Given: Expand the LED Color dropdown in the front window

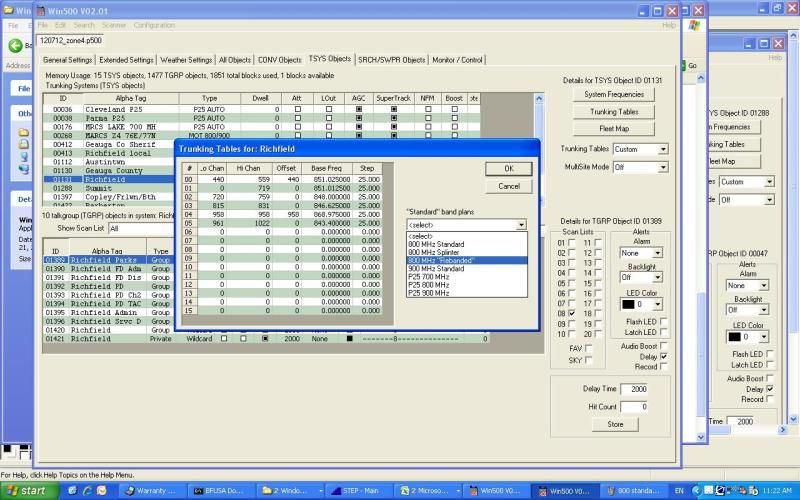Looking at the screenshot, I should (x=657, y=305).
